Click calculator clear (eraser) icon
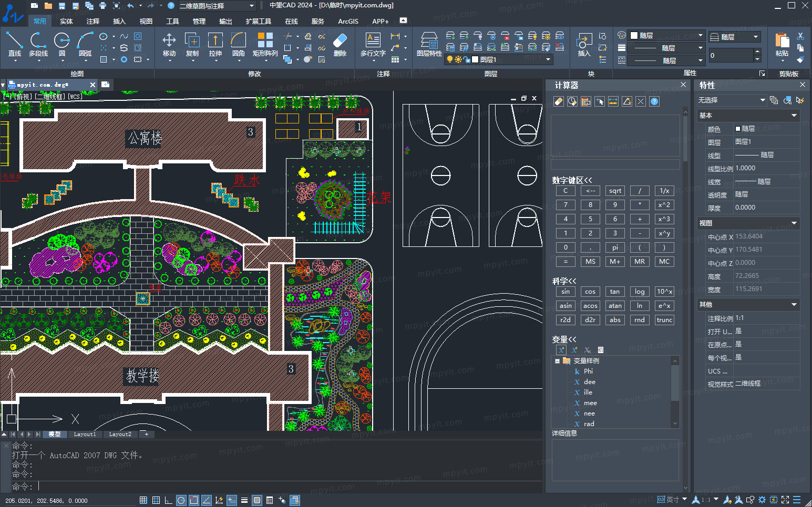Viewport: 812px width, 507px height. pyautogui.click(x=559, y=101)
